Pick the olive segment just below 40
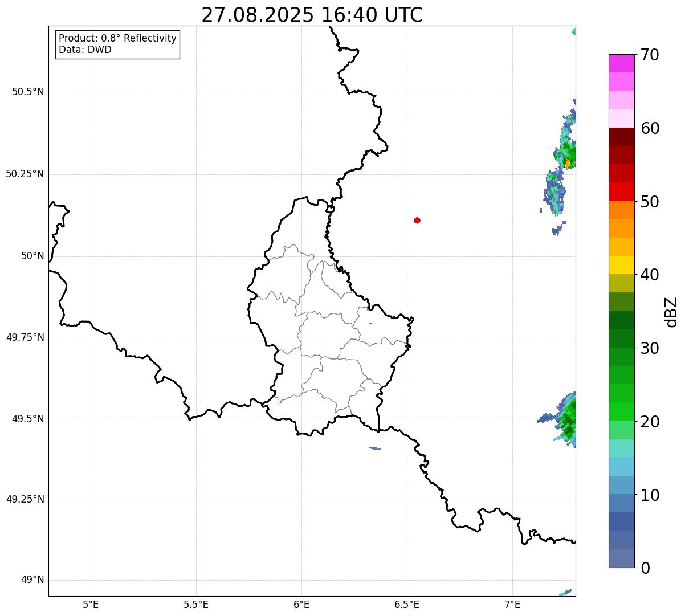 [622, 284]
